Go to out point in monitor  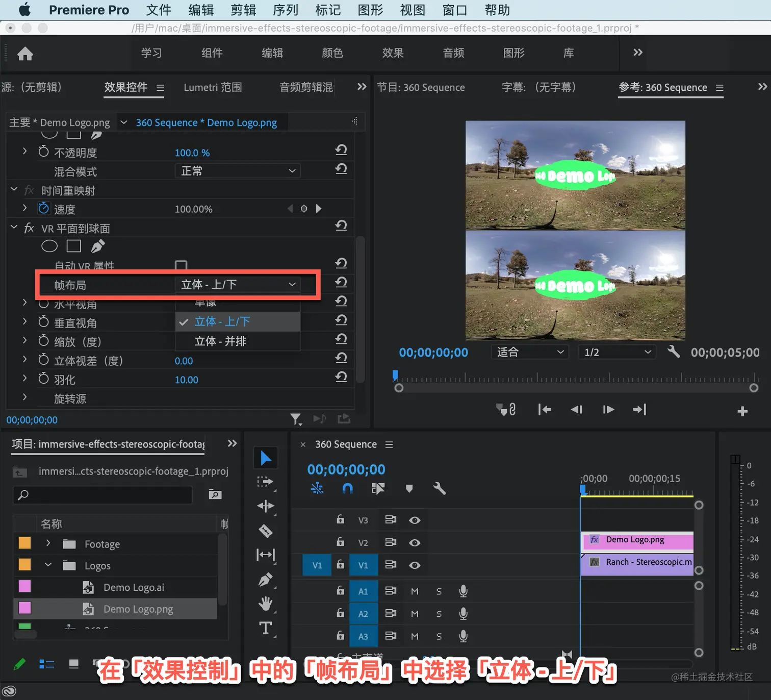pos(639,410)
